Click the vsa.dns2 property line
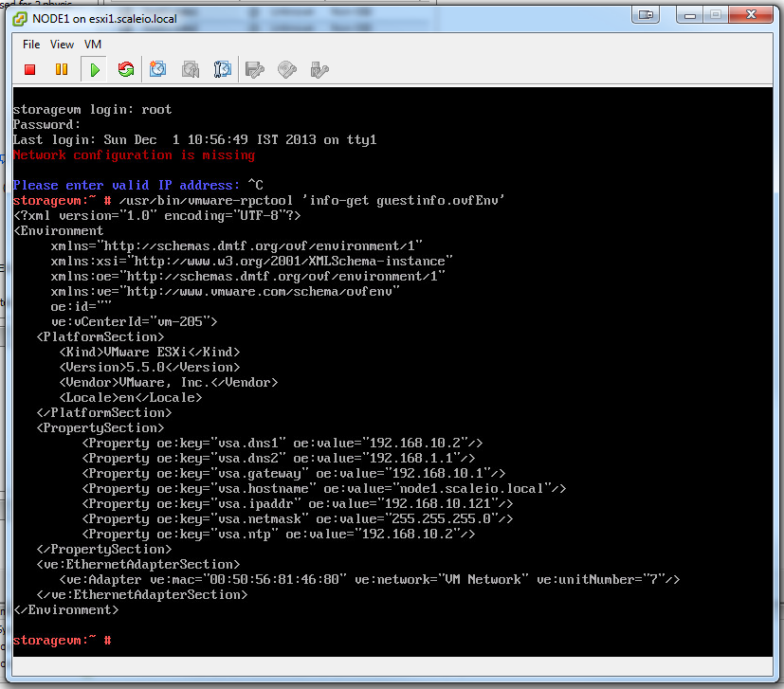Image resolution: width=784 pixels, height=689 pixels. [x=279, y=459]
